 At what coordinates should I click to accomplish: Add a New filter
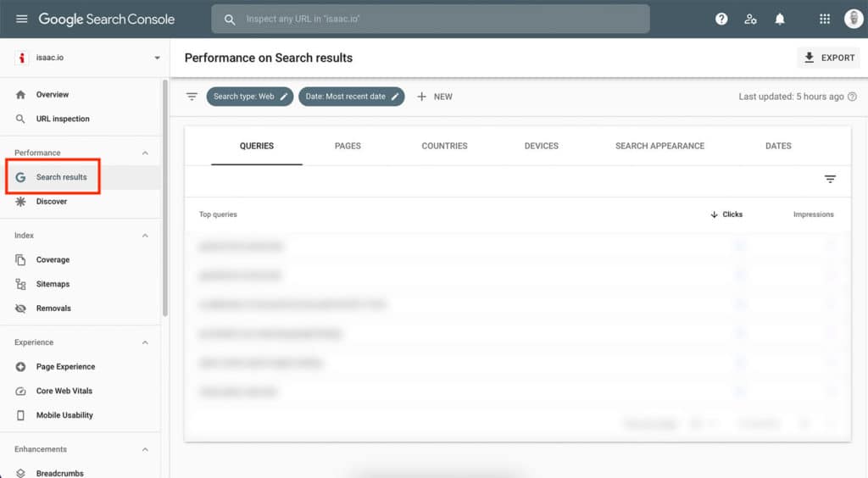click(435, 97)
